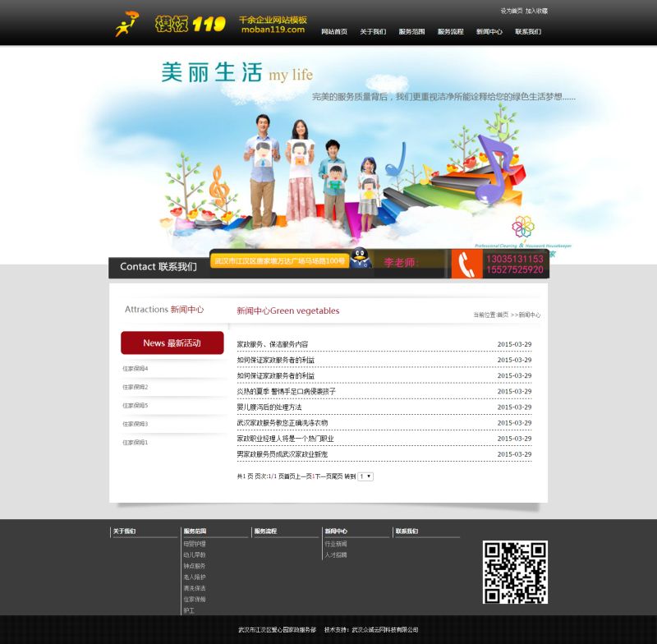The height and width of the screenshot is (644, 657).
Task: Click phone number 13035131153
Action: (x=515, y=259)
